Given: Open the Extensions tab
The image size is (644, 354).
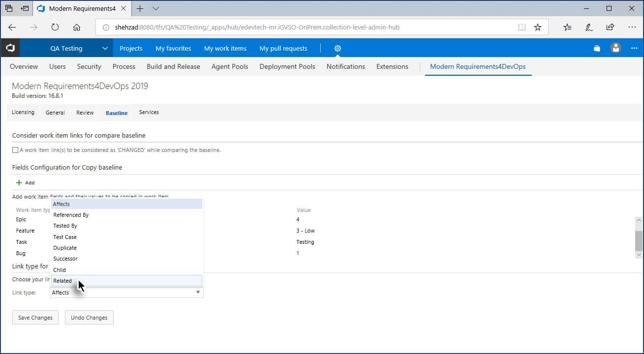Looking at the screenshot, I should [392, 66].
